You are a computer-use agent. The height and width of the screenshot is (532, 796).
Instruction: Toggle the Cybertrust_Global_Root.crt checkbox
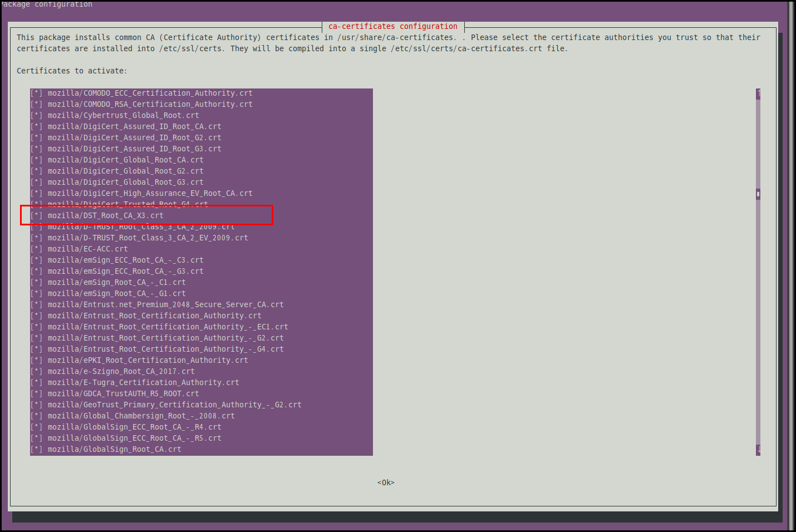tap(37, 115)
